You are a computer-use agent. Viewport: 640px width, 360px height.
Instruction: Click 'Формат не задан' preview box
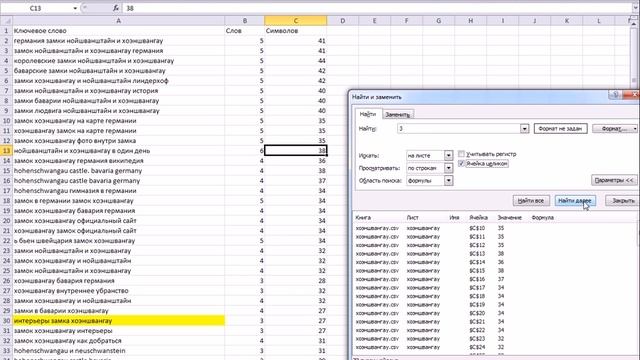tap(560, 129)
